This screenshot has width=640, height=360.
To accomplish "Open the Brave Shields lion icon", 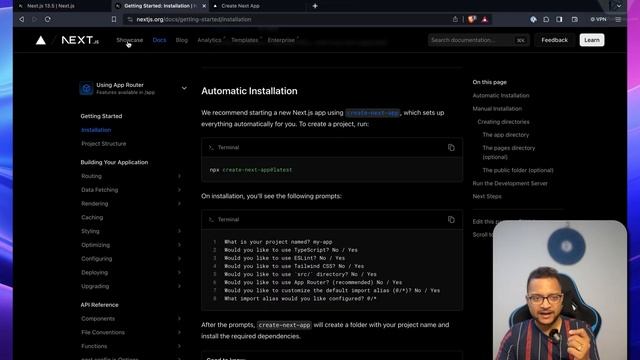I will [472, 19].
